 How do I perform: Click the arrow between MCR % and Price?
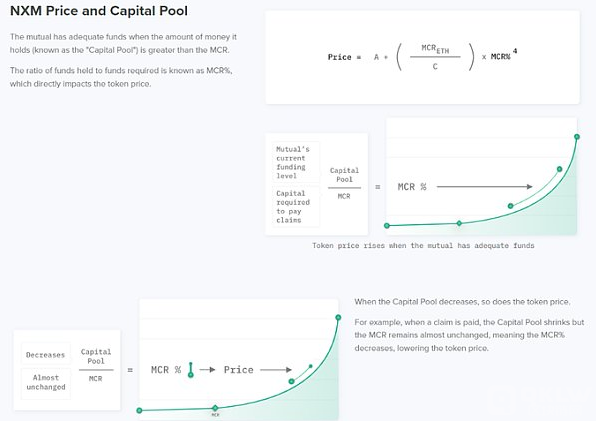[x=208, y=370]
